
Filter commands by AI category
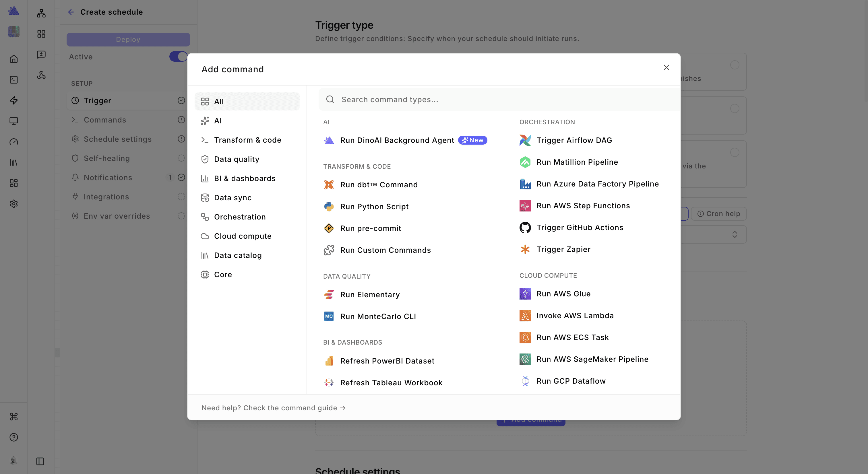click(x=247, y=121)
